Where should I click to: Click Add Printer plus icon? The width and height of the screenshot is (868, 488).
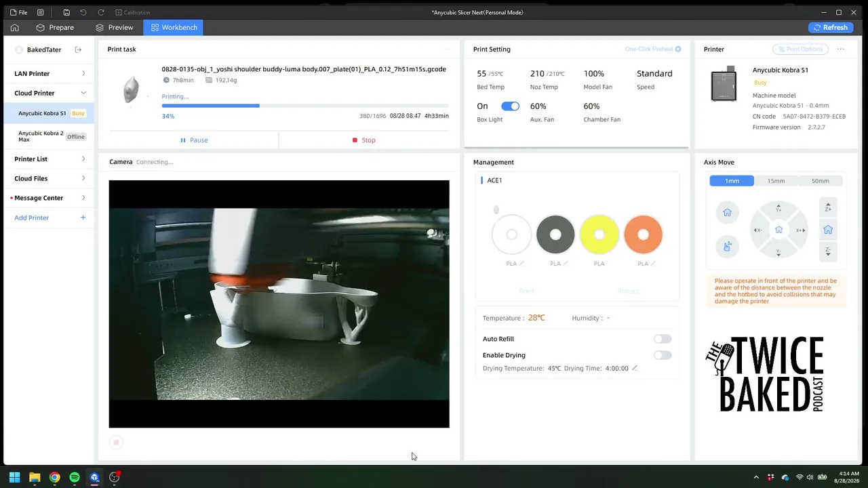83,218
